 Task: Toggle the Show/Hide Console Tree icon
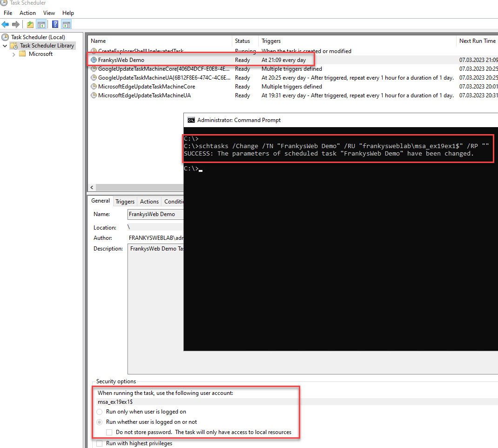[x=41, y=24]
